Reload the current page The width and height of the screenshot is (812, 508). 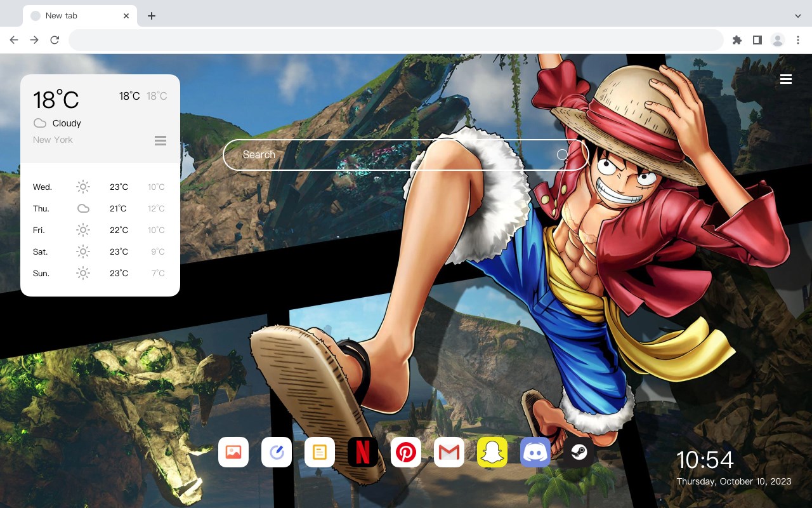tap(55, 40)
